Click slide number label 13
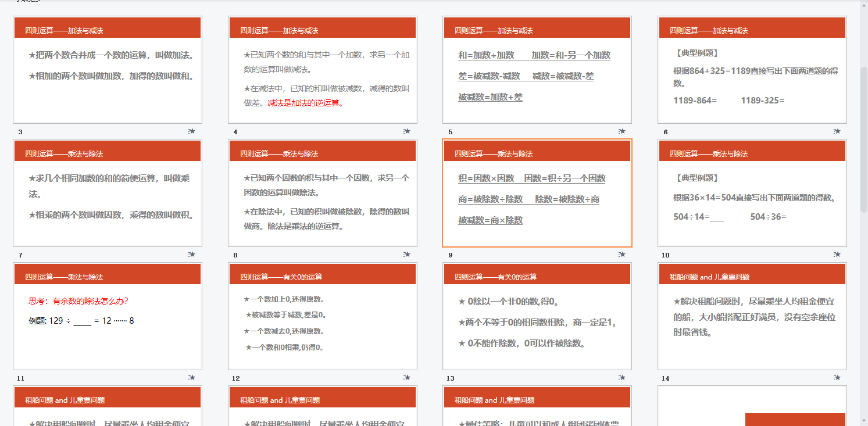The height and width of the screenshot is (426, 868). click(451, 378)
